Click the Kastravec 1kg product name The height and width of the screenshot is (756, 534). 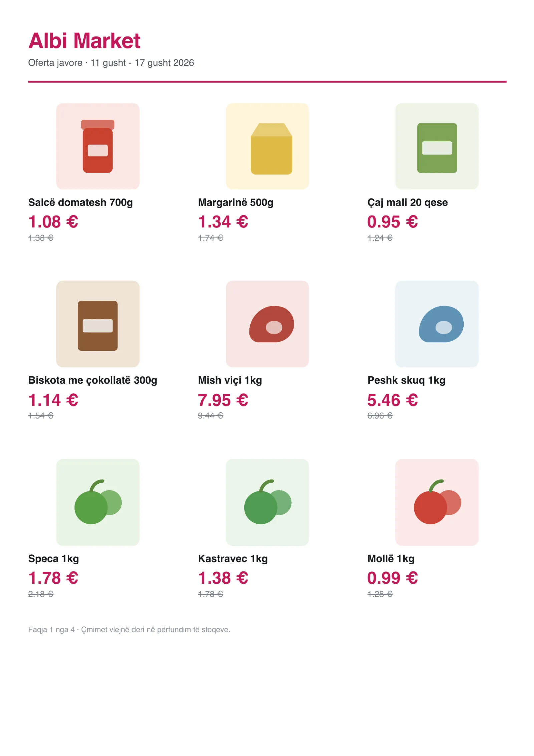[233, 558]
